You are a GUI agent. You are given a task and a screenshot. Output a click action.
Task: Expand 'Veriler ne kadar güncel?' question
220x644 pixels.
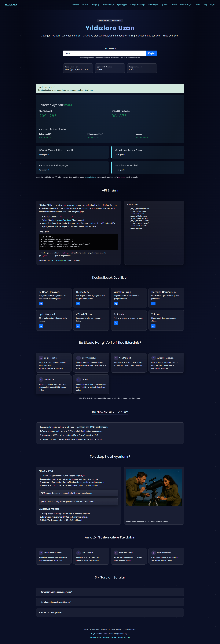(x=110, y=612)
